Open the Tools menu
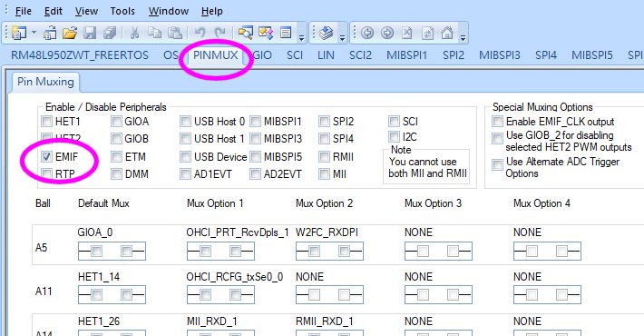This screenshot has height=336, width=644. coord(122,11)
